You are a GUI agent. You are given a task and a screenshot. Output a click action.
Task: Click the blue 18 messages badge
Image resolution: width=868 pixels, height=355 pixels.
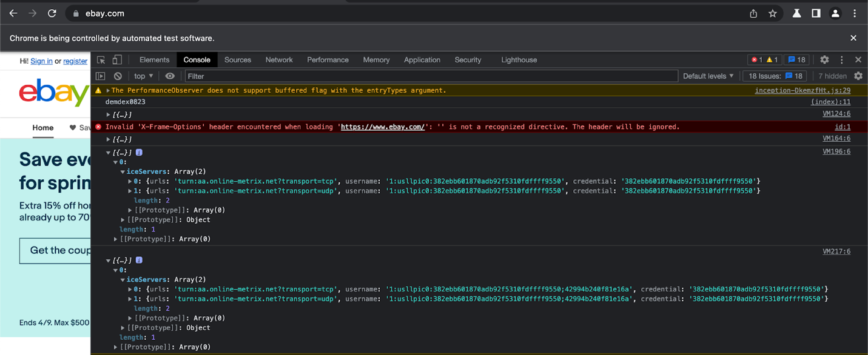pyautogui.click(x=796, y=60)
